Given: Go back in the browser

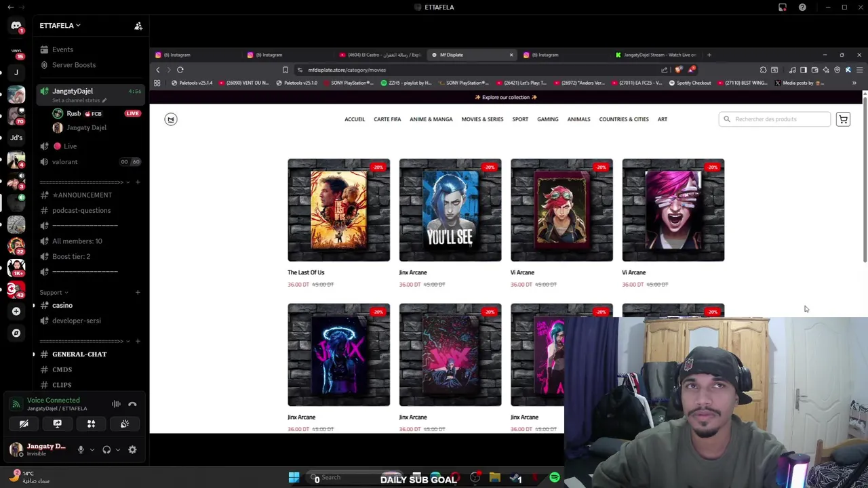Looking at the screenshot, I should tap(158, 70).
